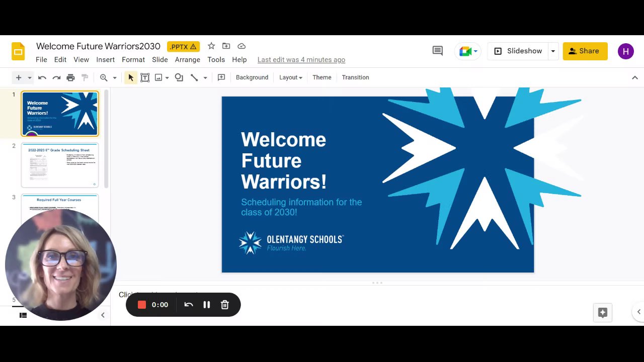Click the Background button
644x362 pixels.
[x=252, y=77]
